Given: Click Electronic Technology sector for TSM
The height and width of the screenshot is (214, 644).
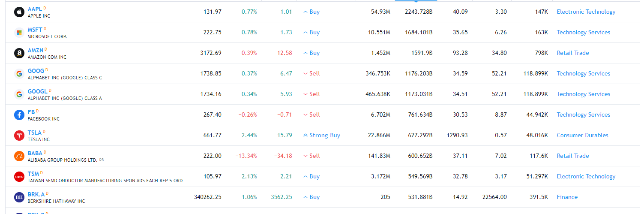Looking at the screenshot, I should 586,177.
